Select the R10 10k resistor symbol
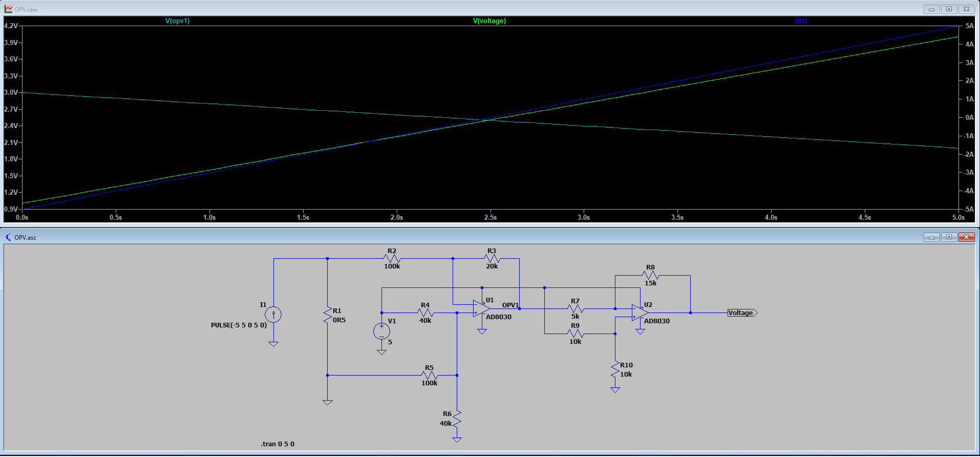 pos(615,369)
